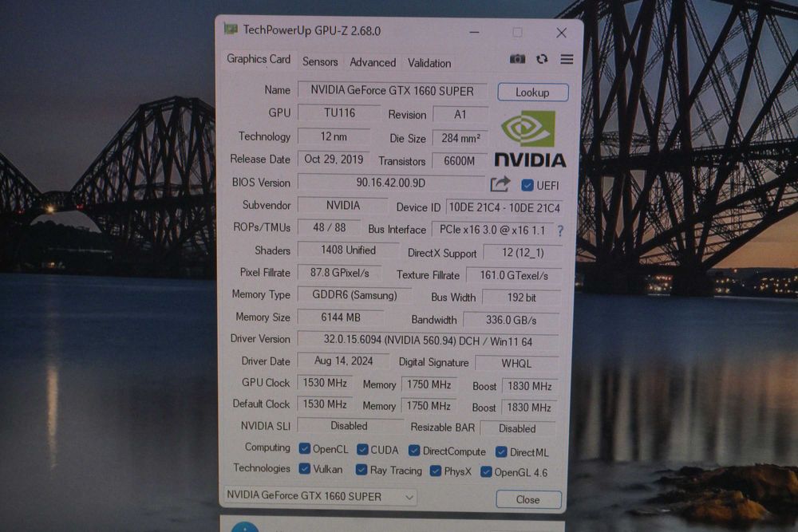Viewport: 798px width, 532px height.
Task: Click the Resizable BAR value Disabled
Action: tap(517, 428)
